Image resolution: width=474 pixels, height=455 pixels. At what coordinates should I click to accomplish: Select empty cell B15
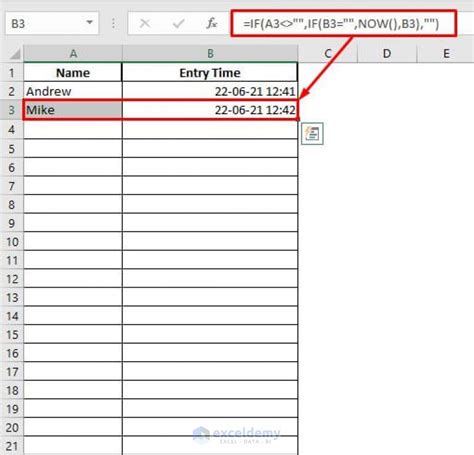[x=210, y=335]
